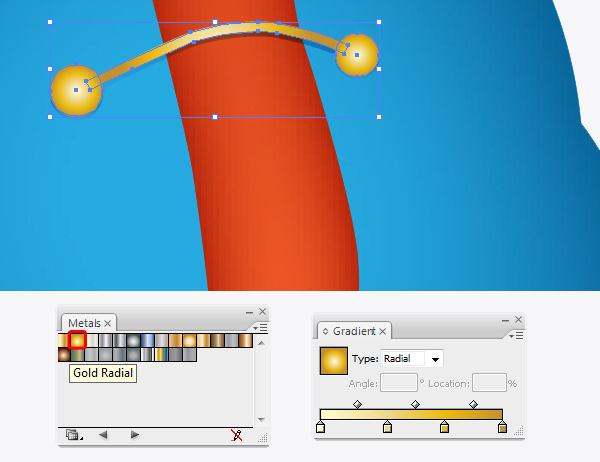
Task: Click into the Location percentage field
Action: point(489,383)
